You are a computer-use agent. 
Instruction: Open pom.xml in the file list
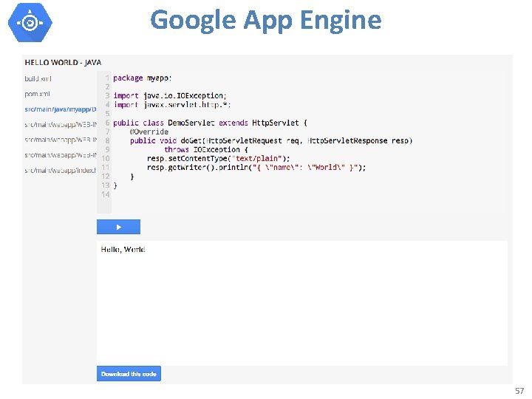38,94
